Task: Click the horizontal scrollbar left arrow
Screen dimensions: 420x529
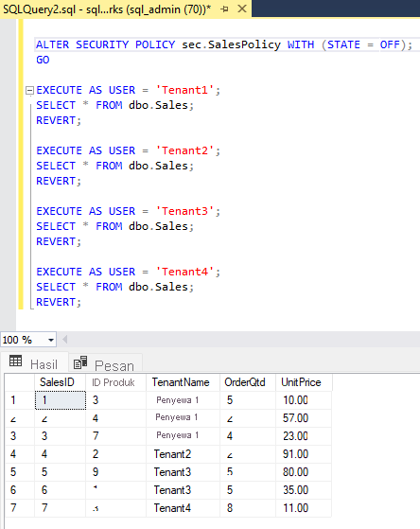Action: 64,340
